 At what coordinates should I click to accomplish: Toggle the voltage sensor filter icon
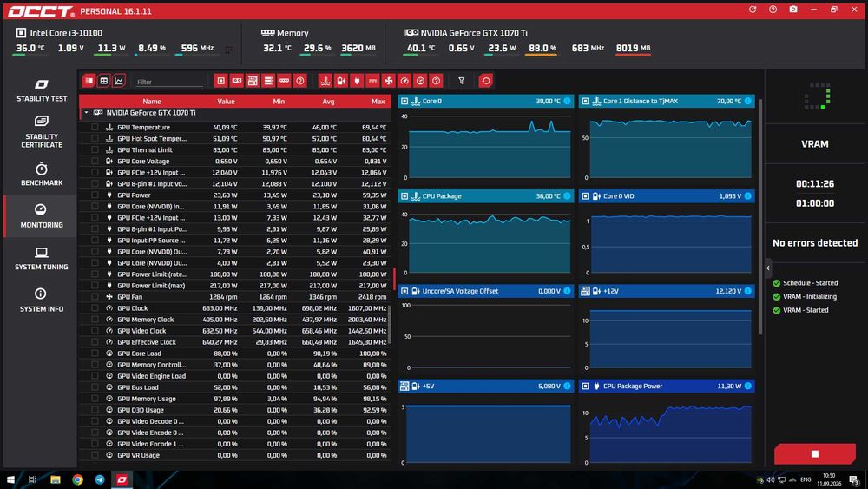pos(341,81)
